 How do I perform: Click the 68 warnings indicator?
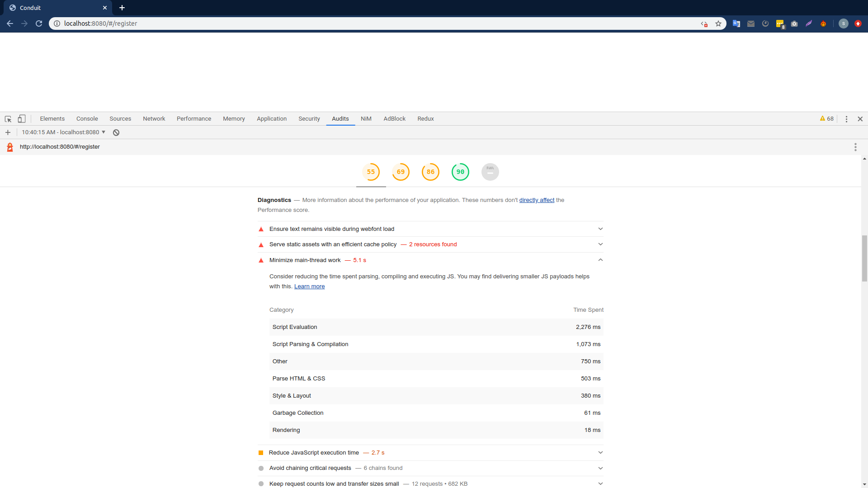pyautogui.click(x=826, y=118)
